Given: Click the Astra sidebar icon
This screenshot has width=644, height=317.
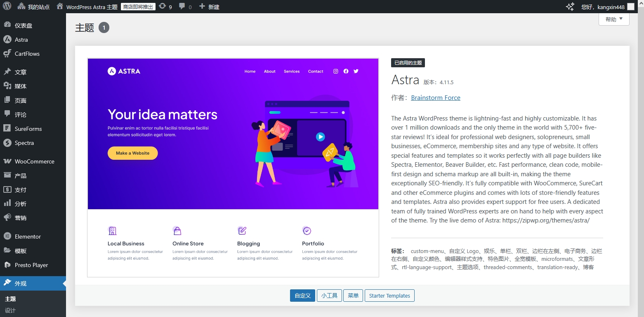Looking at the screenshot, I should [x=7, y=40].
